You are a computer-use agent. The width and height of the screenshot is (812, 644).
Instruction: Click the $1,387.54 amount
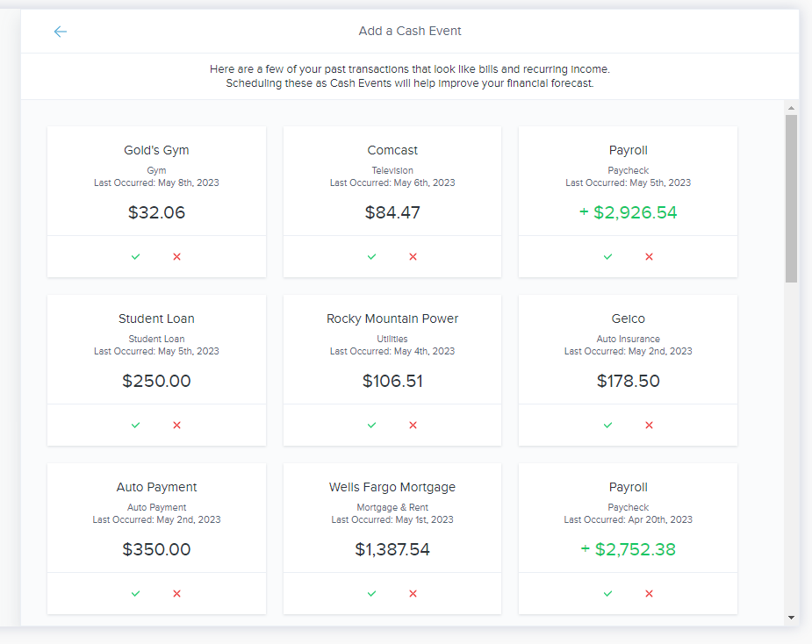click(x=392, y=549)
